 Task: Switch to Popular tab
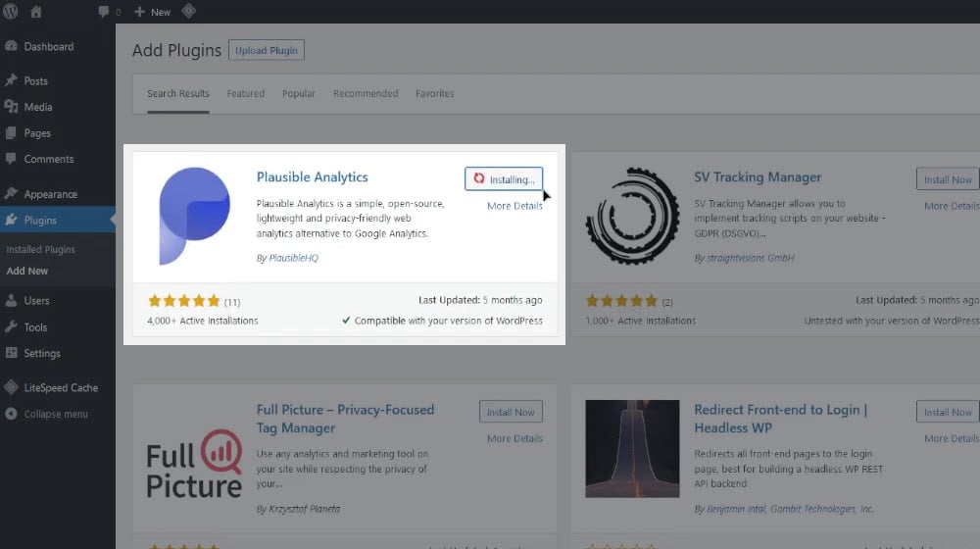click(299, 93)
